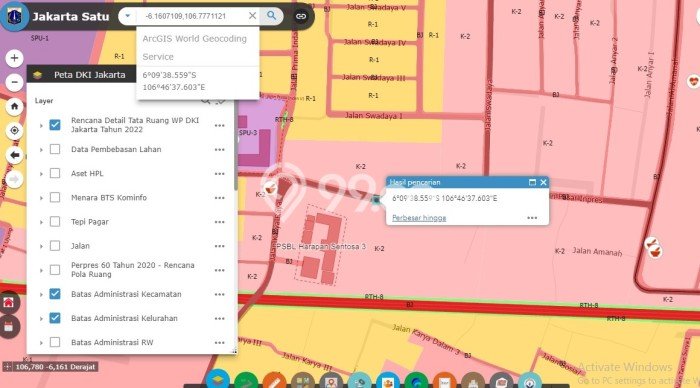Open the search source dropdown arrow
700x388 pixels.
click(x=128, y=16)
